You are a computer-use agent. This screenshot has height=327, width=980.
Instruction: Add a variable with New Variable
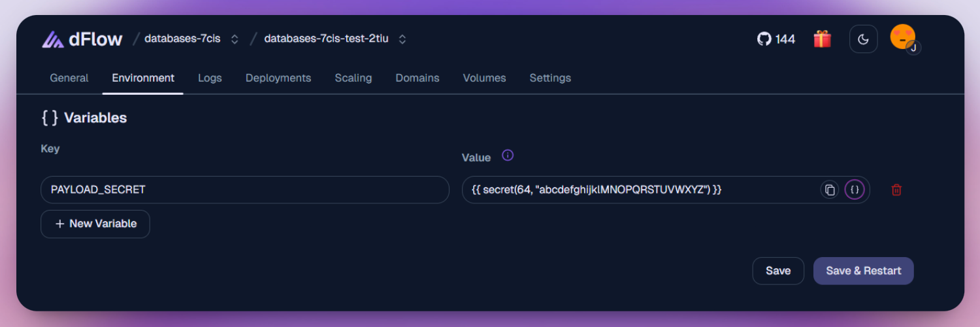tap(95, 224)
